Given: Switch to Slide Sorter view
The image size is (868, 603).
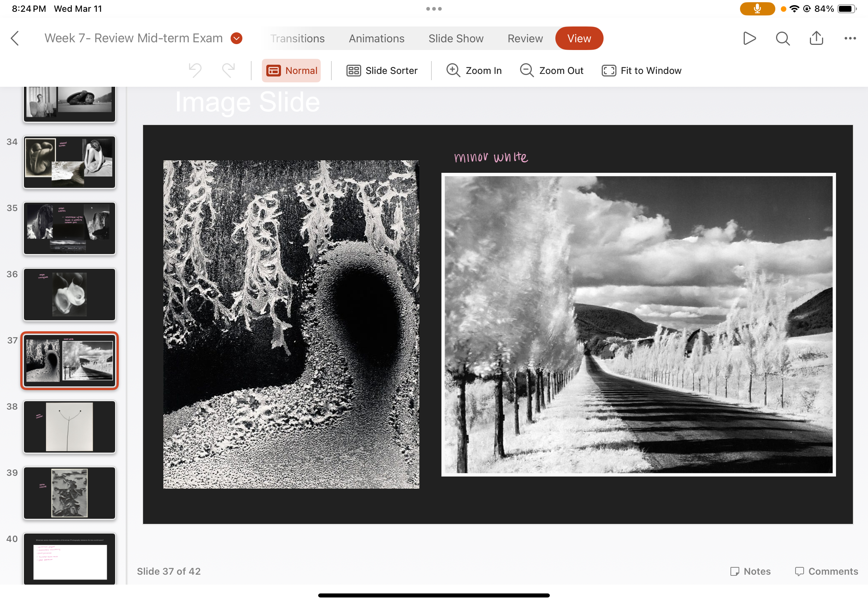Looking at the screenshot, I should point(382,71).
